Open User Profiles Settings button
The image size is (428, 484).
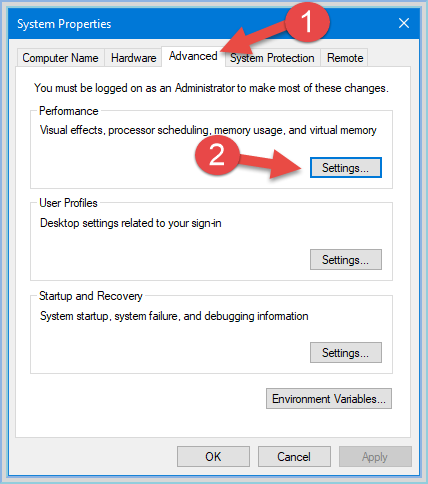pyautogui.click(x=346, y=259)
